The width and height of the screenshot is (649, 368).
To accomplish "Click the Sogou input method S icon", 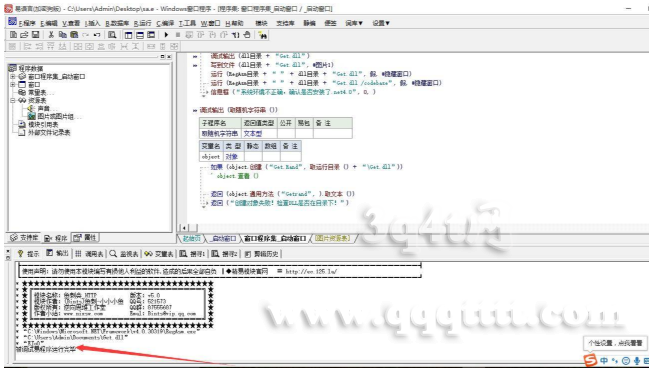I will tap(590, 360).
